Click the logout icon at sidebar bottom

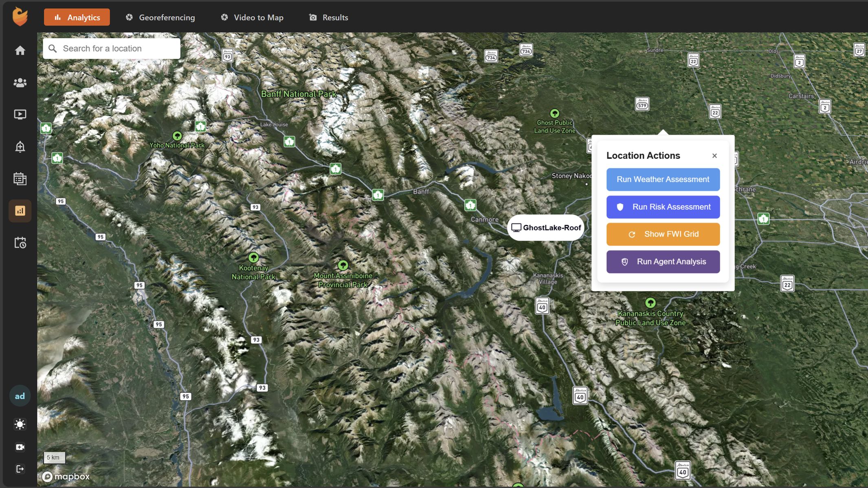click(20, 469)
